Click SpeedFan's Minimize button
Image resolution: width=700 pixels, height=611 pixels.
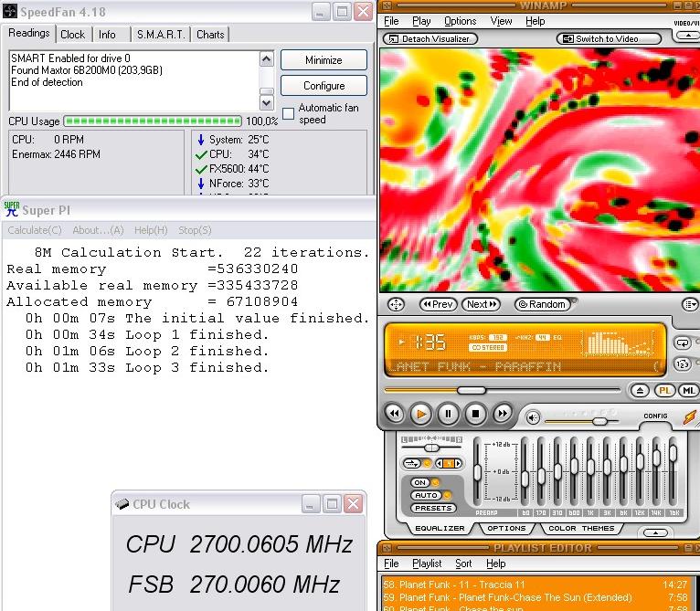(323, 59)
